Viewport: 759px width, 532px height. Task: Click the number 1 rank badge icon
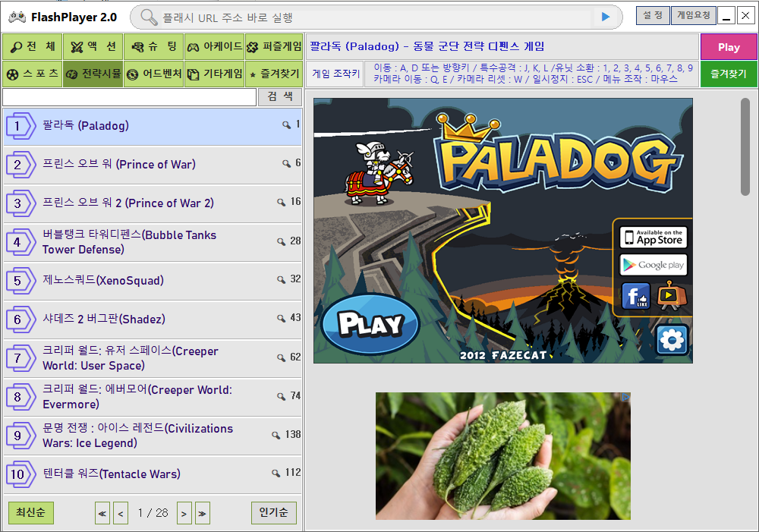pyautogui.click(x=20, y=126)
